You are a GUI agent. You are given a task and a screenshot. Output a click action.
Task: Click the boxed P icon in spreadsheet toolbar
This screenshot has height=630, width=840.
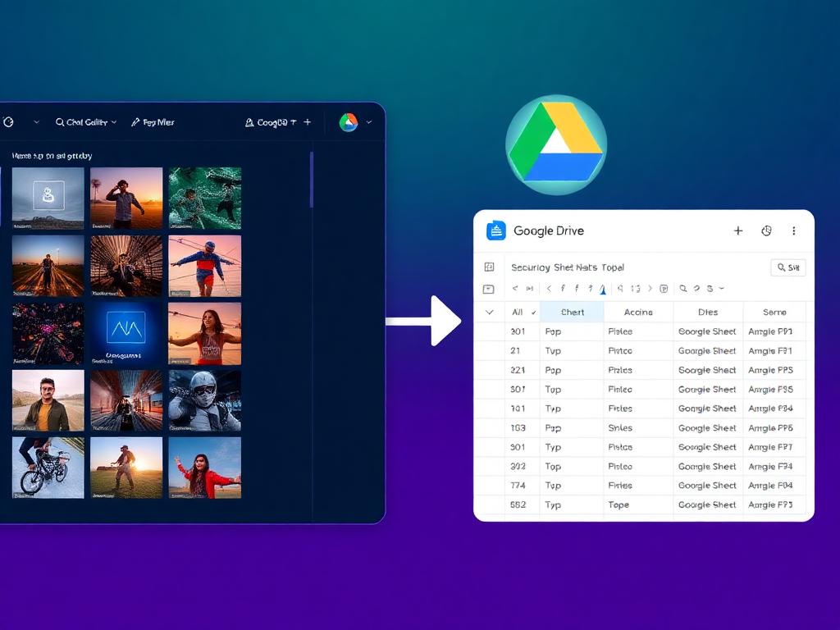[664, 289]
